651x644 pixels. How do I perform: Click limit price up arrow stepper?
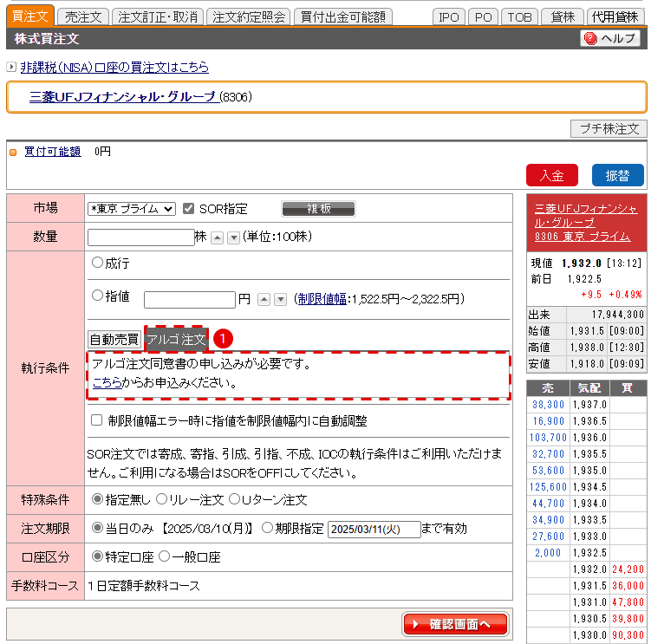click(264, 299)
